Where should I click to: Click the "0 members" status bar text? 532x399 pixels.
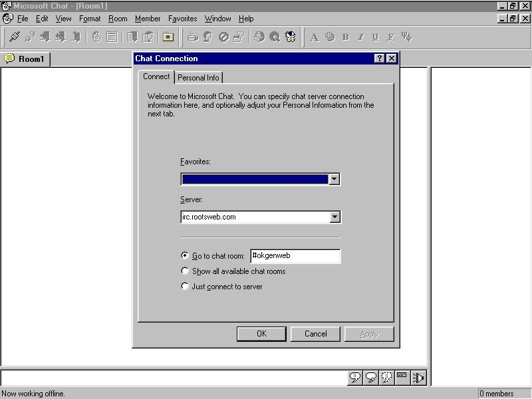(x=496, y=394)
